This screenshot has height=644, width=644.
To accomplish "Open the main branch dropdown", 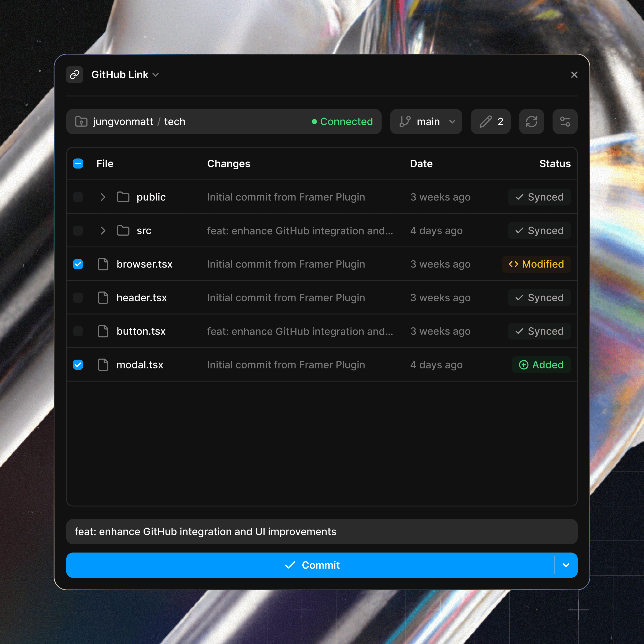I will click(426, 122).
